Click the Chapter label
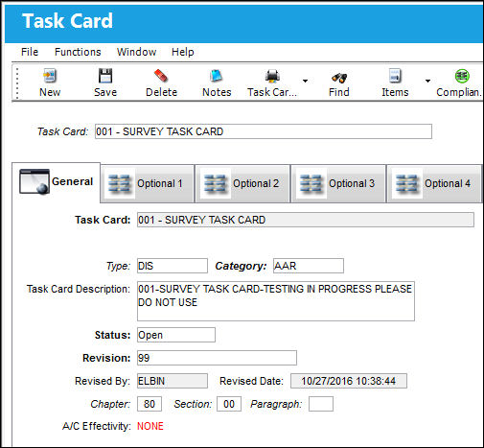 tap(110, 404)
